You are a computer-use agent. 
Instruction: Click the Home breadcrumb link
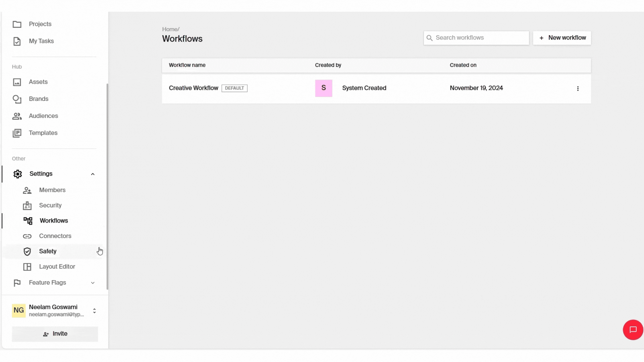coord(170,29)
